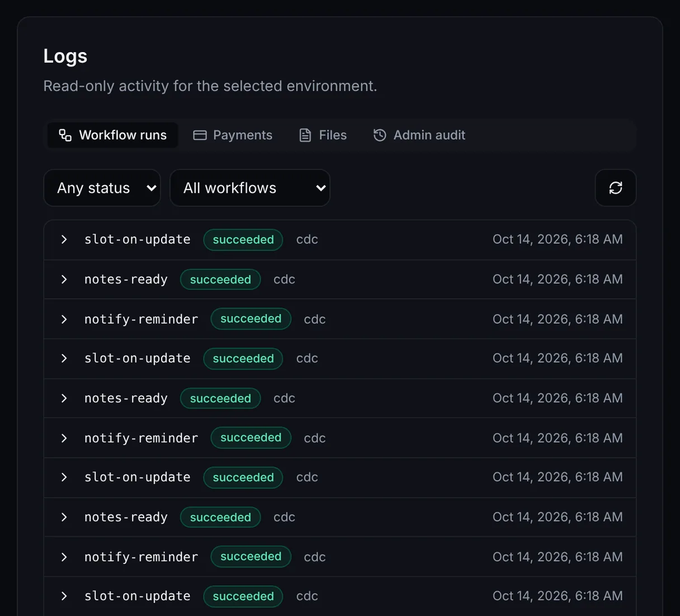Click the second slot-on-update workflow name
Viewport: 680px width, 616px height.
(x=138, y=358)
